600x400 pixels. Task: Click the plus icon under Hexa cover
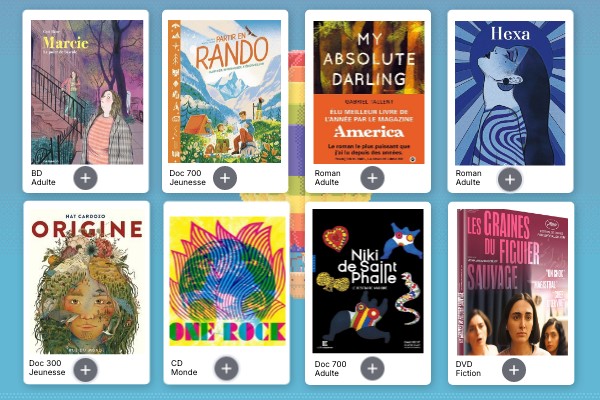pos(510,180)
